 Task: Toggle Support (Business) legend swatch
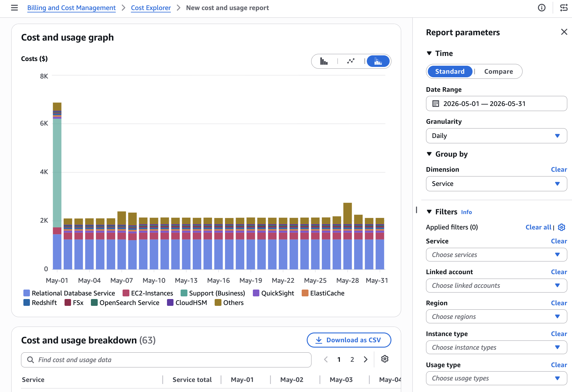[184, 293]
